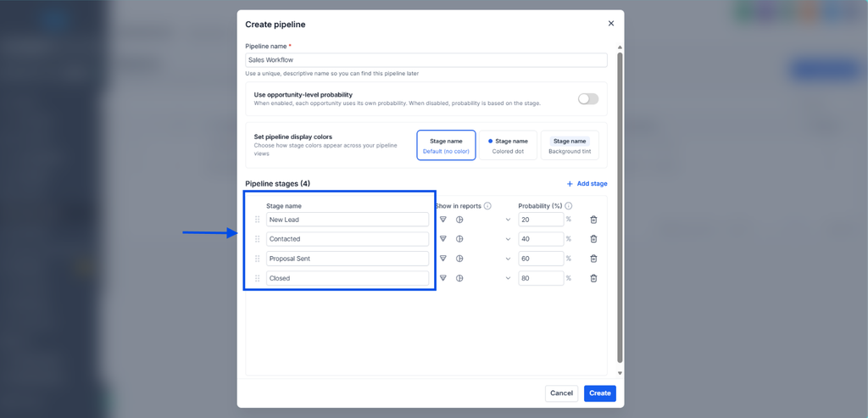This screenshot has width=868, height=418.
Task: Expand report dropdown for Contacted
Action: (x=508, y=238)
